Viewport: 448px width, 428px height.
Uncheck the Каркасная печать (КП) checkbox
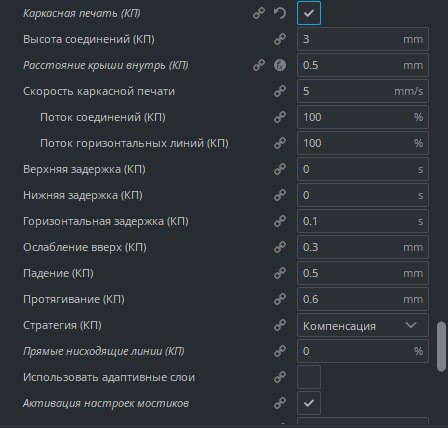pyautogui.click(x=309, y=13)
